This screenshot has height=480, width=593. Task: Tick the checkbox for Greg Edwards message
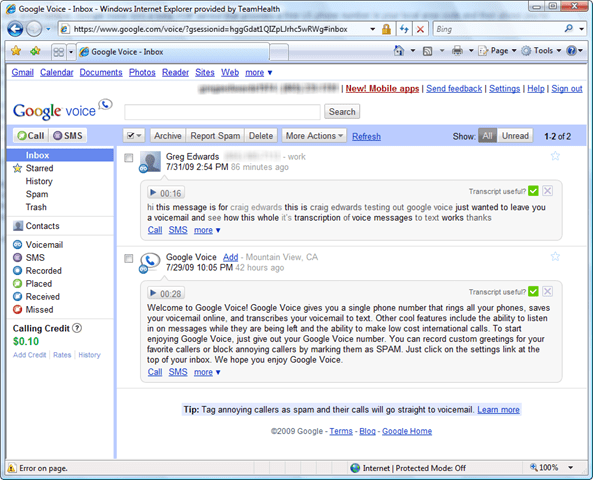[129, 158]
